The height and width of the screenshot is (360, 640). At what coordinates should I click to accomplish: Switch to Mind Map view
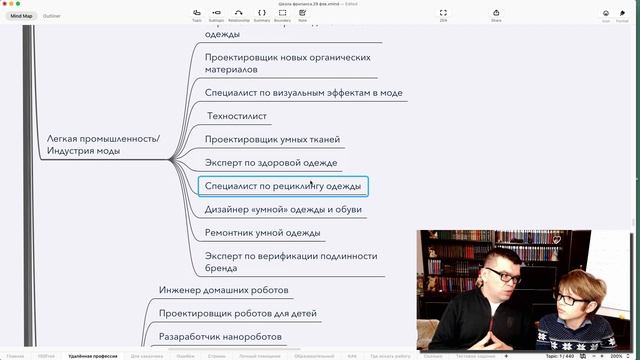(x=21, y=16)
